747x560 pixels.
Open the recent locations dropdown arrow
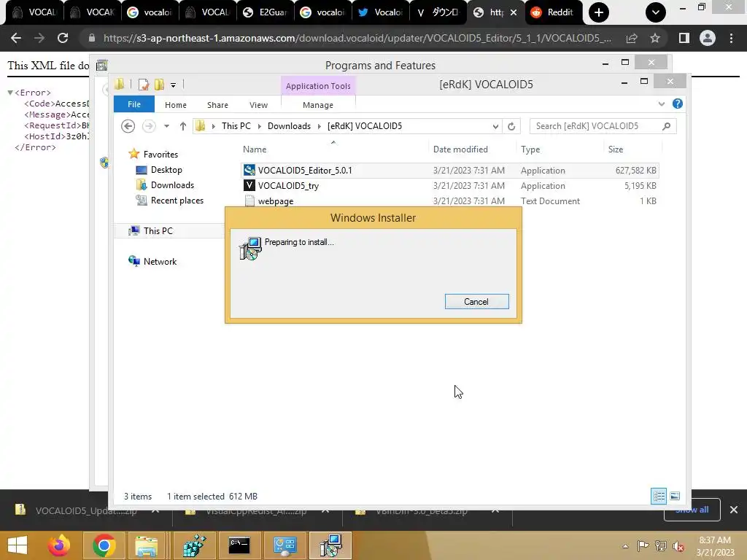166,126
